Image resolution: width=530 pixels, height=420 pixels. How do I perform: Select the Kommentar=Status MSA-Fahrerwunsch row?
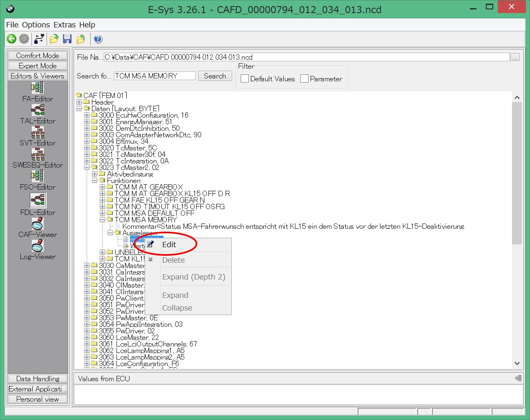point(293,226)
